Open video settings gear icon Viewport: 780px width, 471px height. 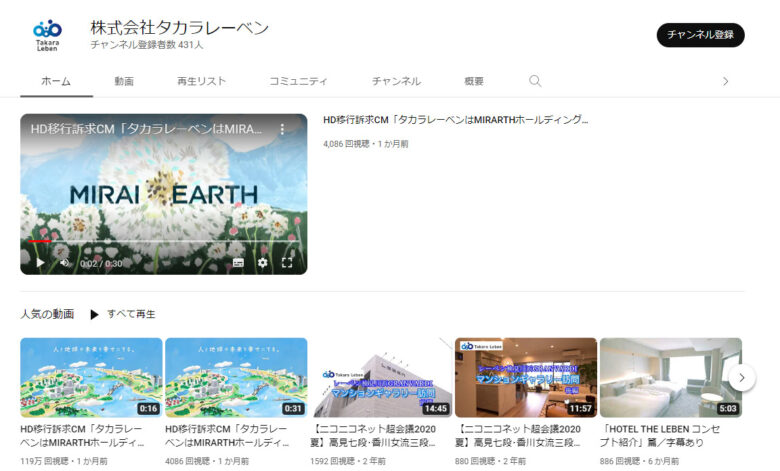[263, 263]
